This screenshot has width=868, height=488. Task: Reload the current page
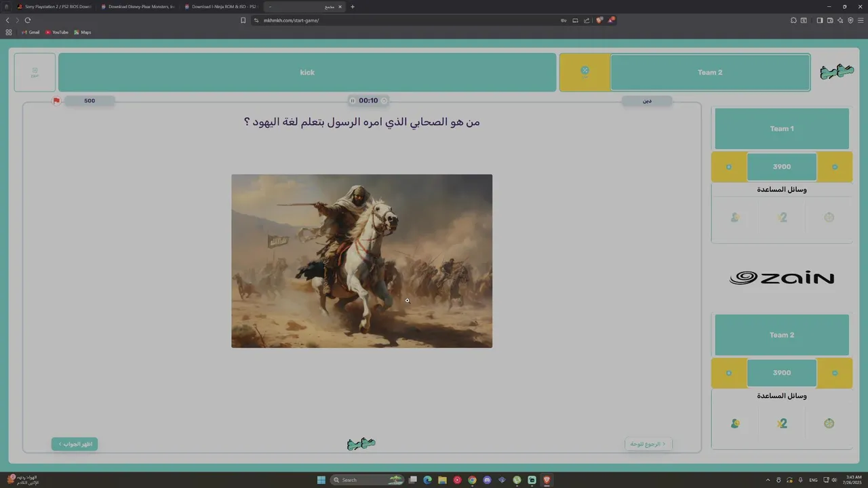pyautogui.click(x=28, y=20)
